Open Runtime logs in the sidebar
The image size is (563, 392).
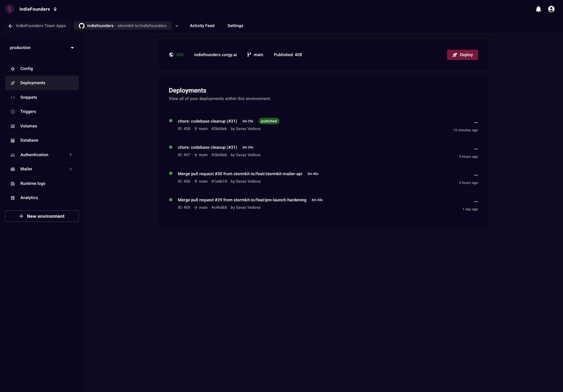pos(42,184)
